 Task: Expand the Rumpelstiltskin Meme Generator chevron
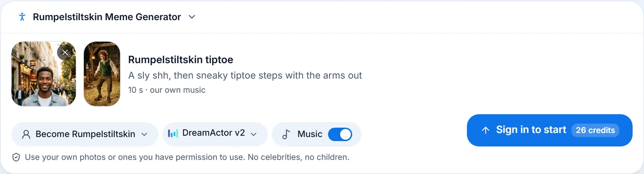click(192, 17)
